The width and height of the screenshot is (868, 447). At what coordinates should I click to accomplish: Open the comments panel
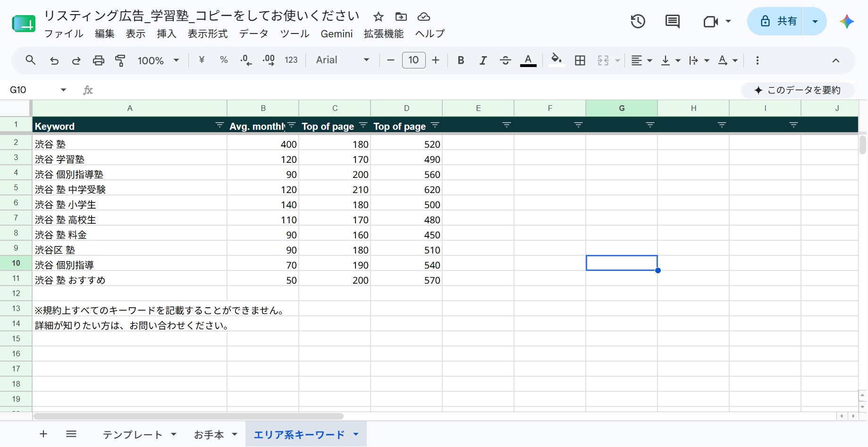click(672, 21)
